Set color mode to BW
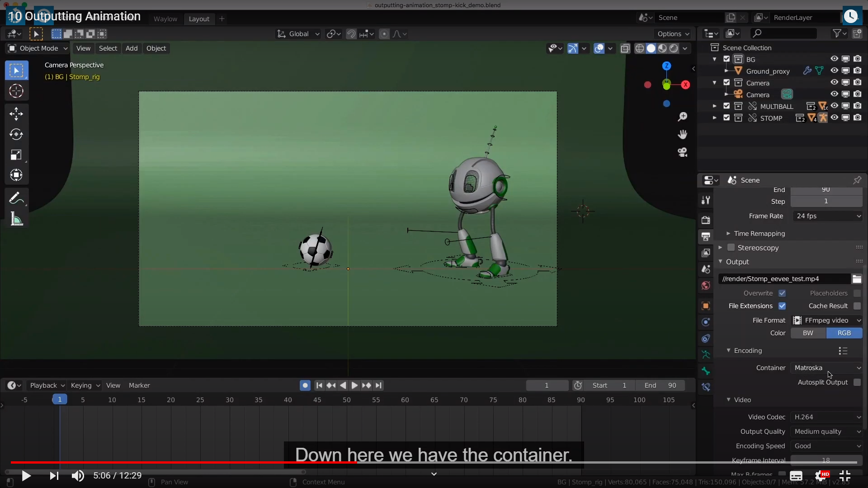The height and width of the screenshot is (488, 868). tap(808, 333)
